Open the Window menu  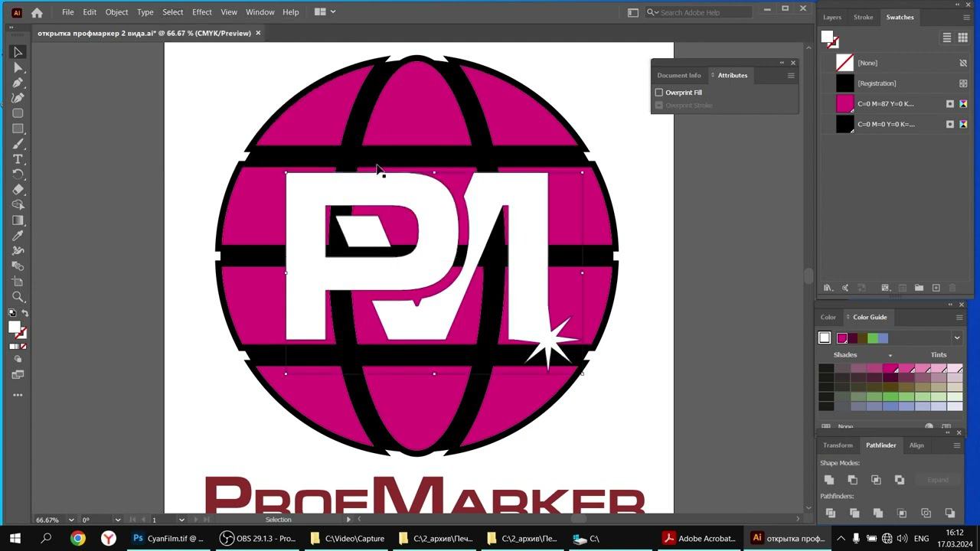260,12
